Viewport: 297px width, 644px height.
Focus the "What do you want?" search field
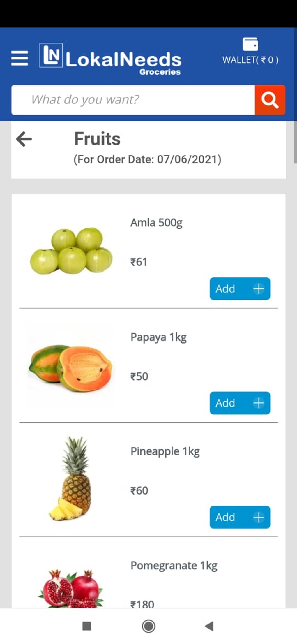[x=133, y=100]
